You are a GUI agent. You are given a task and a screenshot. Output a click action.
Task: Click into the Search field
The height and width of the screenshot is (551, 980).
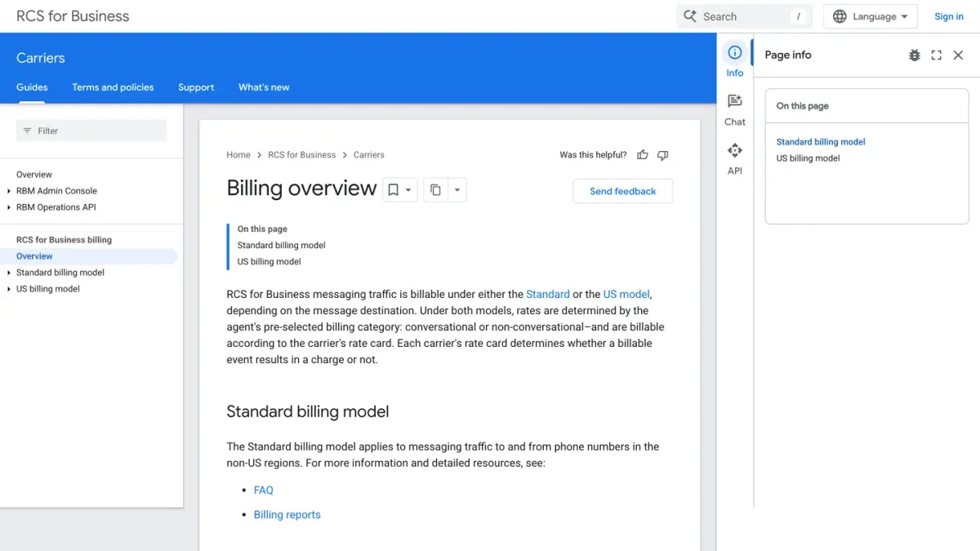click(745, 16)
